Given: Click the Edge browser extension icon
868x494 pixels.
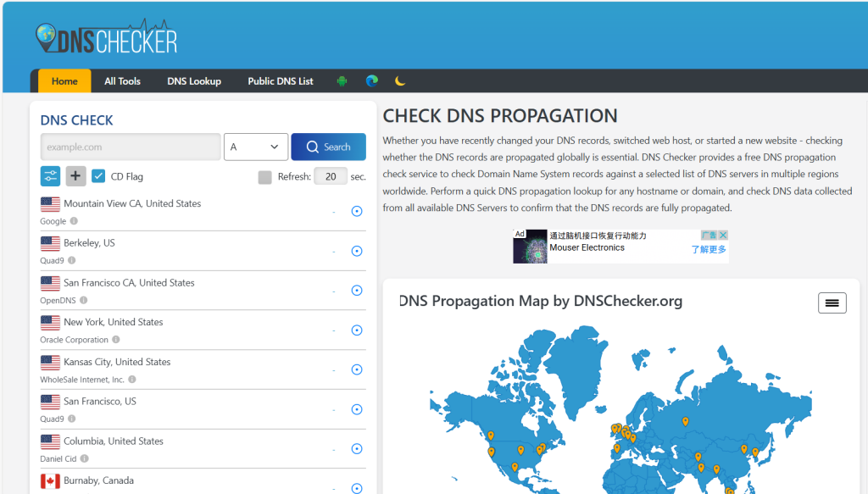Looking at the screenshot, I should [371, 81].
